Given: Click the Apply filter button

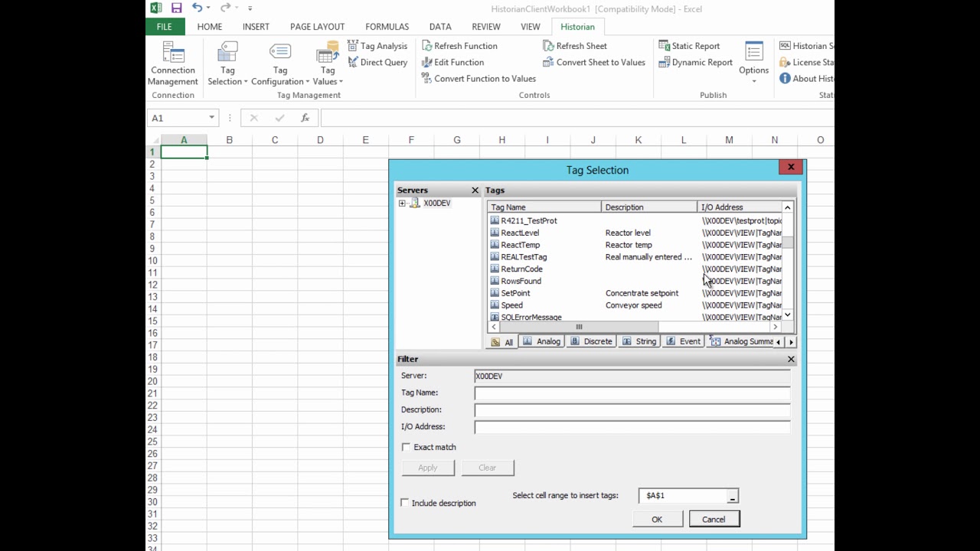Looking at the screenshot, I should [428, 468].
